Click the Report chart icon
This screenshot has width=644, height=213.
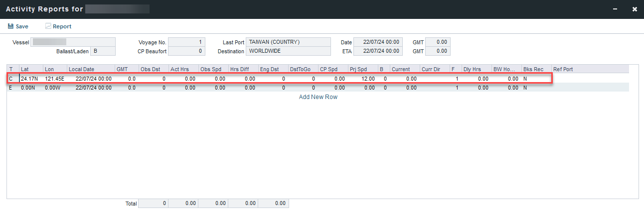(x=48, y=26)
